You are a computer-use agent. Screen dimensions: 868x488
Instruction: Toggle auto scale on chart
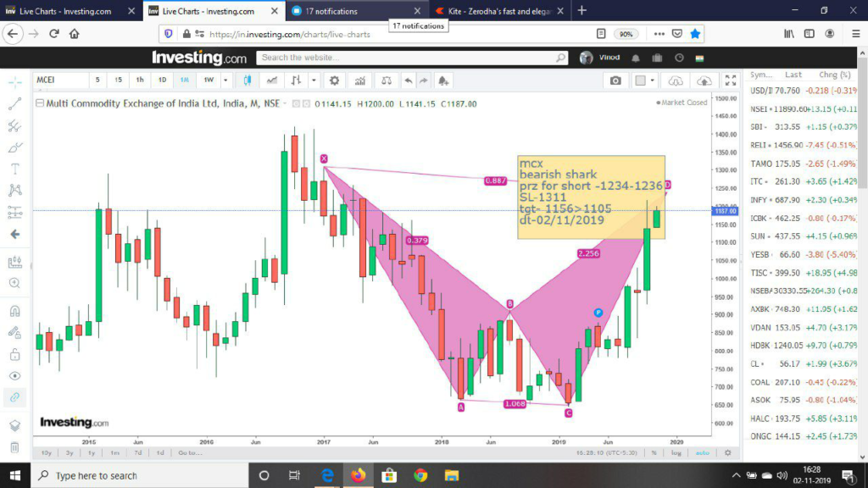point(702,452)
